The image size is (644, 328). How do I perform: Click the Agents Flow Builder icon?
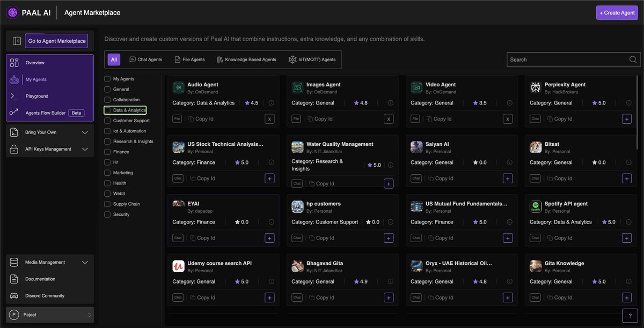[x=14, y=113]
